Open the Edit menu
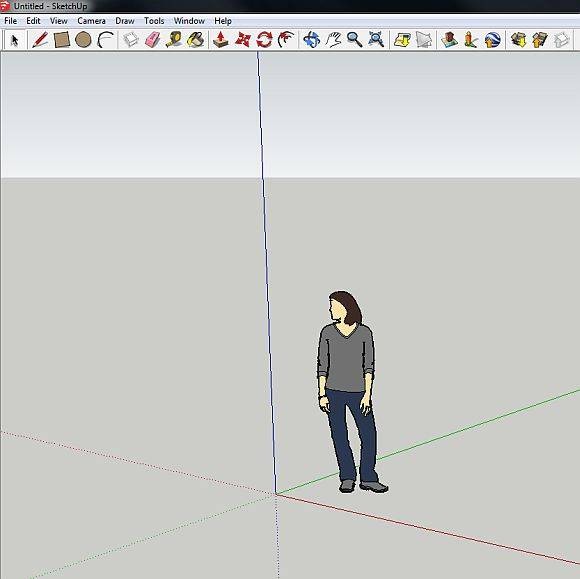Viewport: 580px width, 579px height. click(33, 21)
